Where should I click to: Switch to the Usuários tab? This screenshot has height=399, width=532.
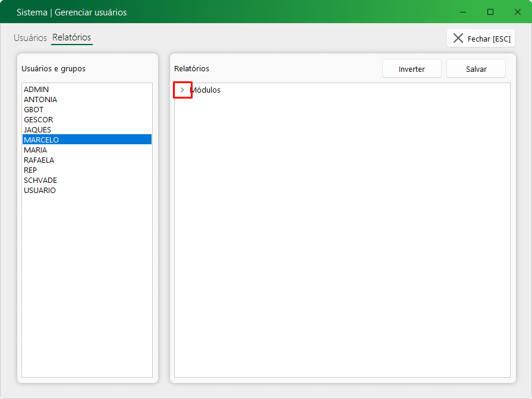coord(30,38)
